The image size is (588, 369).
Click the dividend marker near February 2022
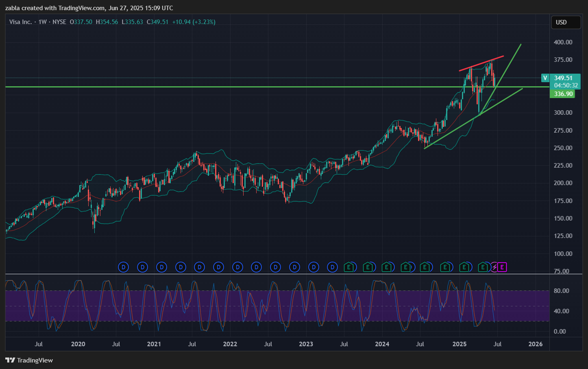[238, 267]
